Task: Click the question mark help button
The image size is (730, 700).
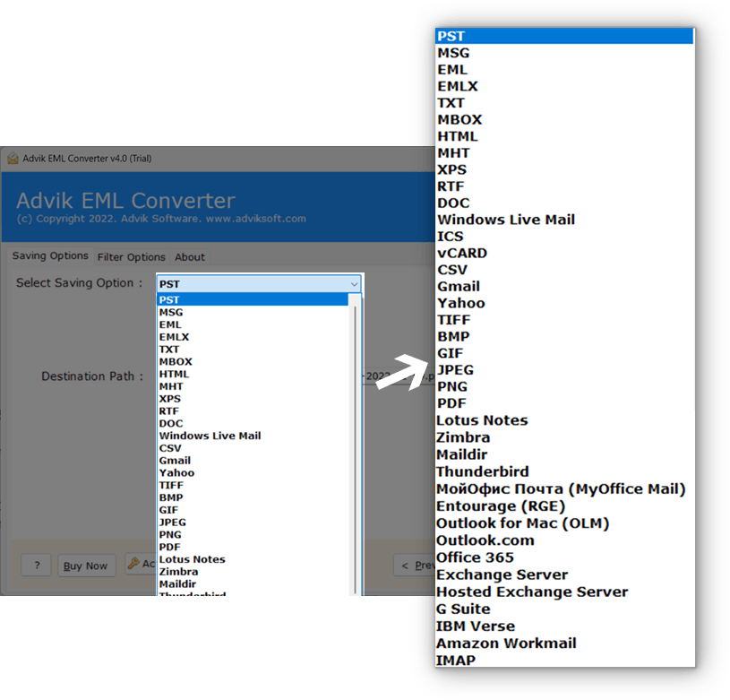Action: click(37, 566)
